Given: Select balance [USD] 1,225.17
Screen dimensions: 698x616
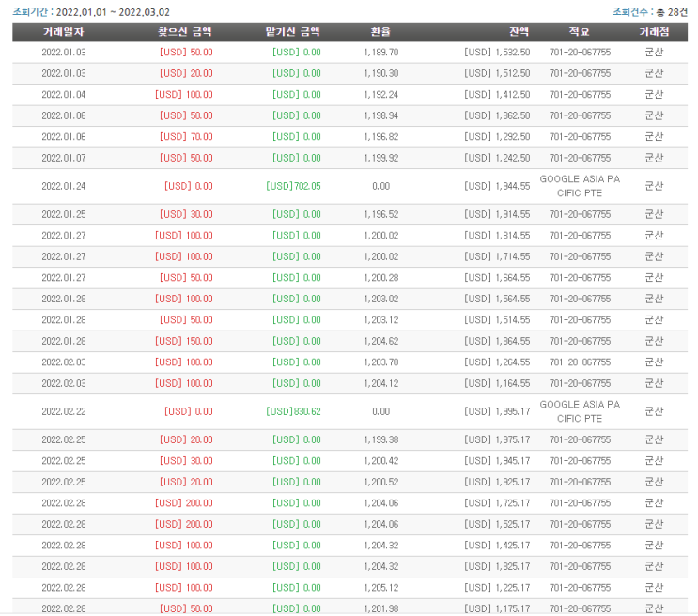Looking at the screenshot, I should pyautogui.click(x=497, y=588).
